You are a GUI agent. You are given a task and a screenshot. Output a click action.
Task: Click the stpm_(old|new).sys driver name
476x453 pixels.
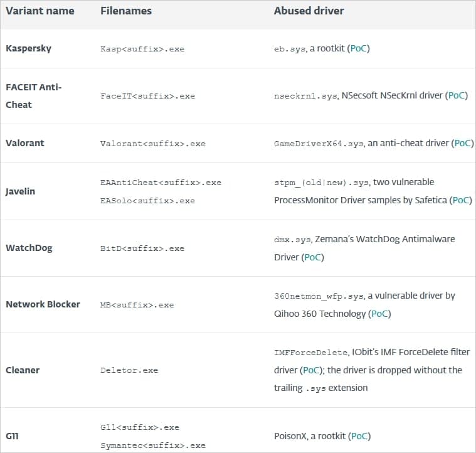(322, 183)
